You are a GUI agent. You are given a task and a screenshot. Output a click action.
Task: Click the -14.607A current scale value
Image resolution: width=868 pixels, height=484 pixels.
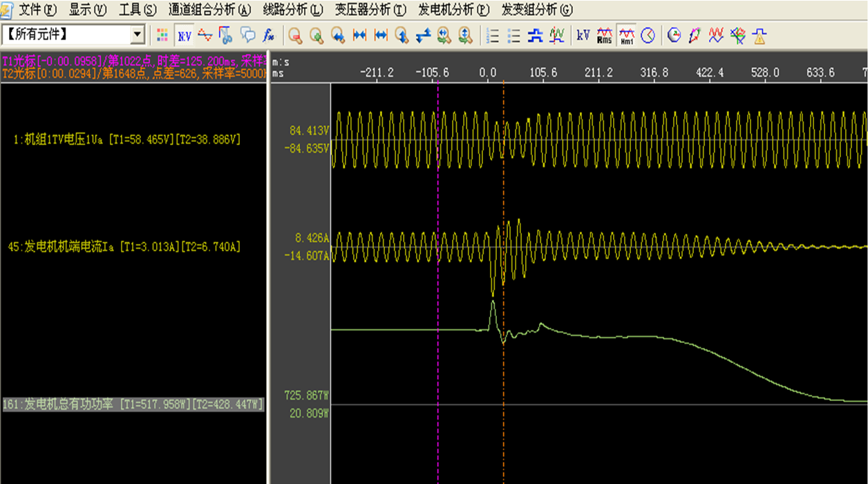click(308, 256)
